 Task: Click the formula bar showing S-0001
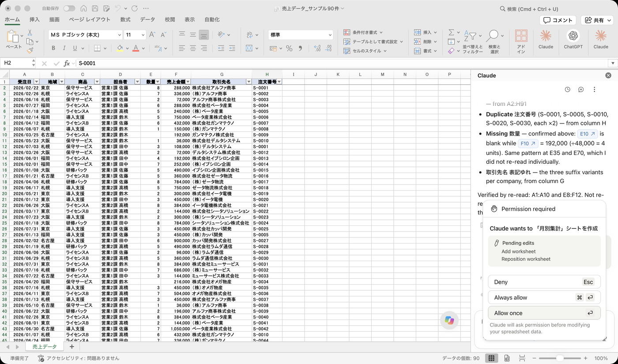pyautogui.click(x=342, y=63)
